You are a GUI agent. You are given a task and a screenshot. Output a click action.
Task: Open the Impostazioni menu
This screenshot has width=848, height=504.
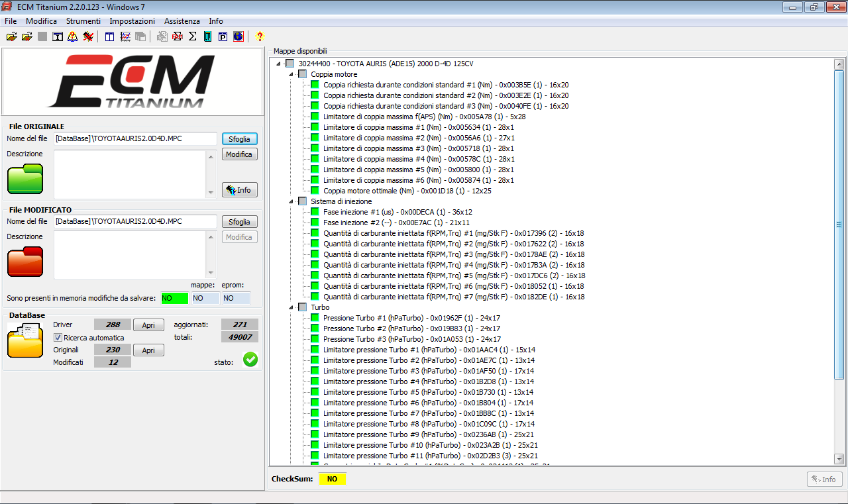click(x=132, y=21)
